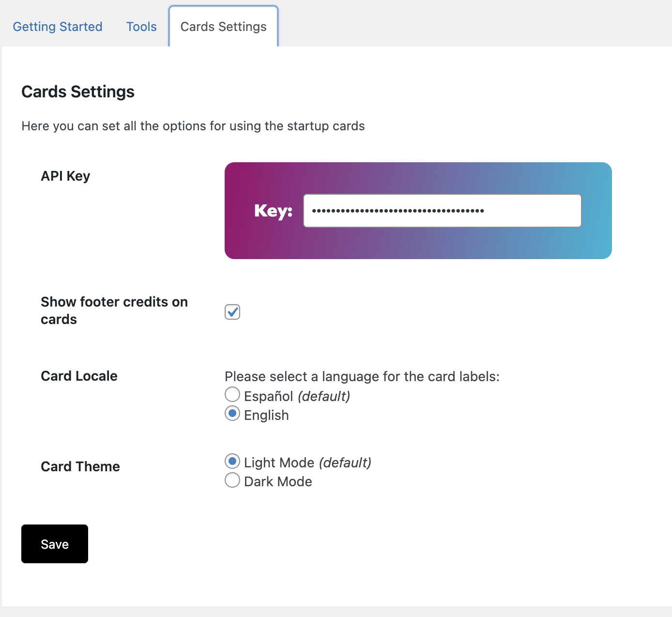Focus the masked API key input field
Image resolution: width=672 pixels, height=617 pixels.
point(442,211)
